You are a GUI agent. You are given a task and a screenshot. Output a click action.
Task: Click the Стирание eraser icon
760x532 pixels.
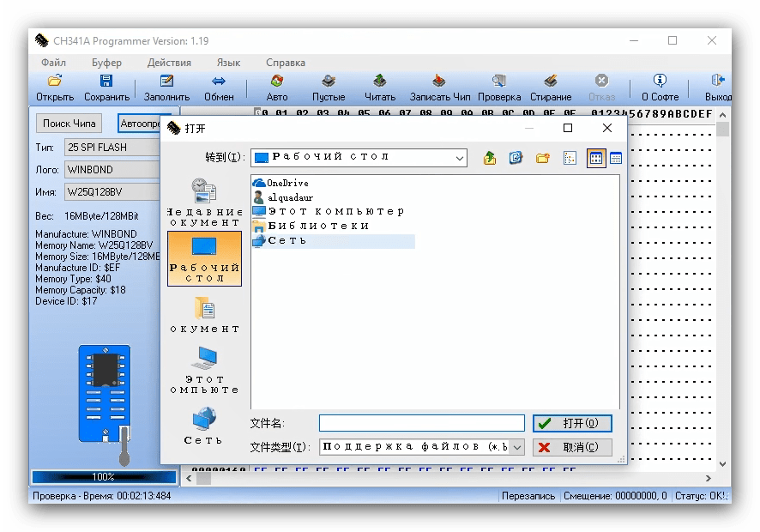(x=551, y=81)
